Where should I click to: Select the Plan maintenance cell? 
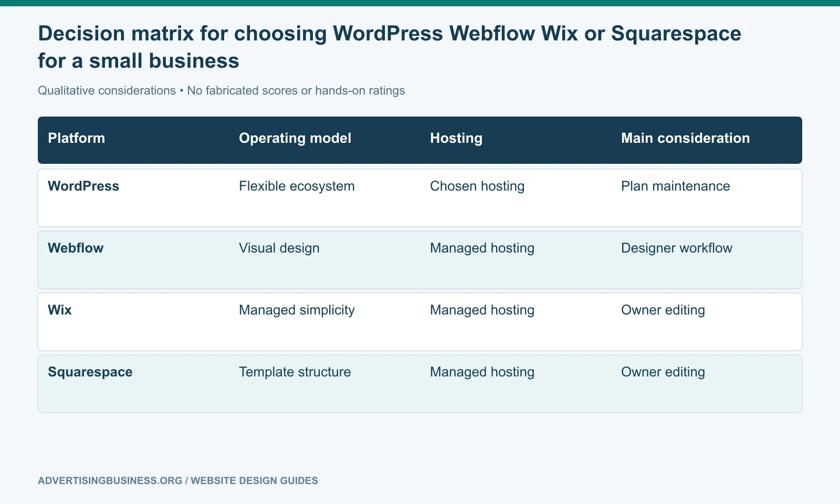point(676,186)
